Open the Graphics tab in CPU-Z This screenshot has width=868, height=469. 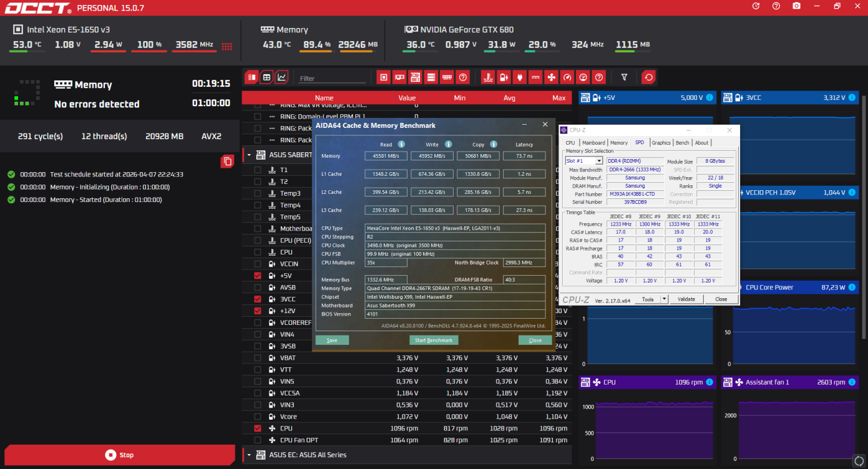661,143
